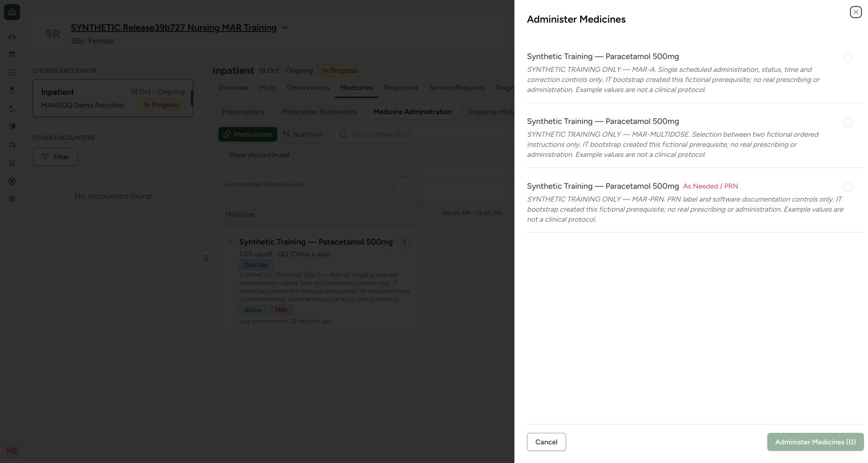Open the calendar icon in left sidebar
This screenshot has width=868, height=463.
click(12, 54)
